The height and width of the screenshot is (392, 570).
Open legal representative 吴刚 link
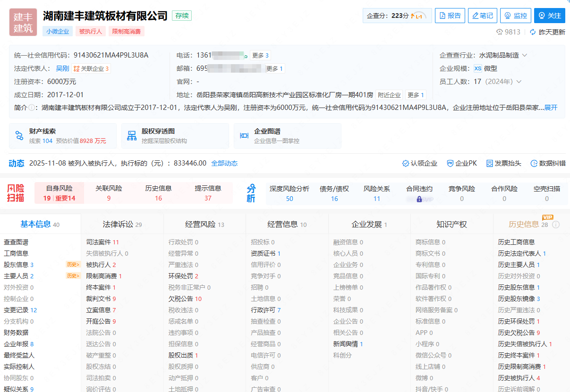click(x=62, y=68)
